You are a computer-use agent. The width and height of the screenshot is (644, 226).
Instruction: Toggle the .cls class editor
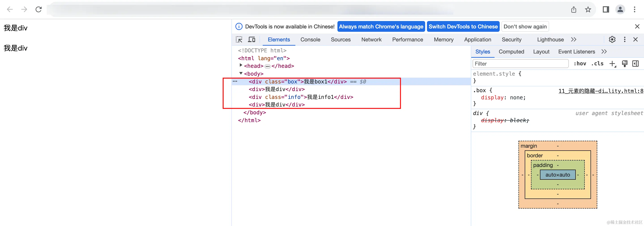click(597, 64)
